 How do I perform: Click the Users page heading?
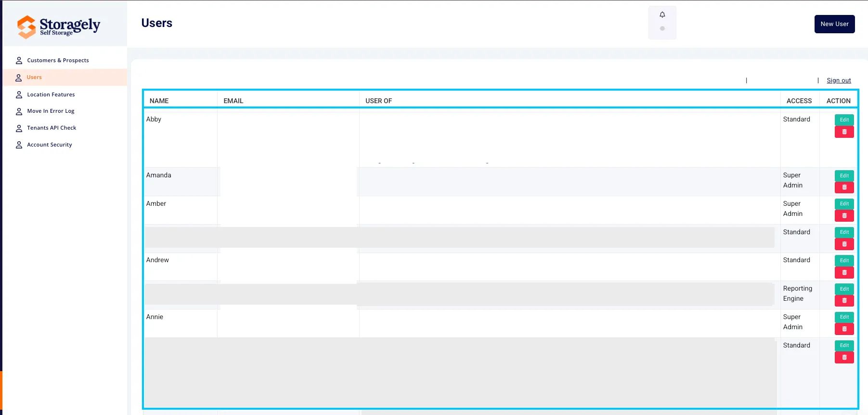pyautogui.click(x=157, y=23)
